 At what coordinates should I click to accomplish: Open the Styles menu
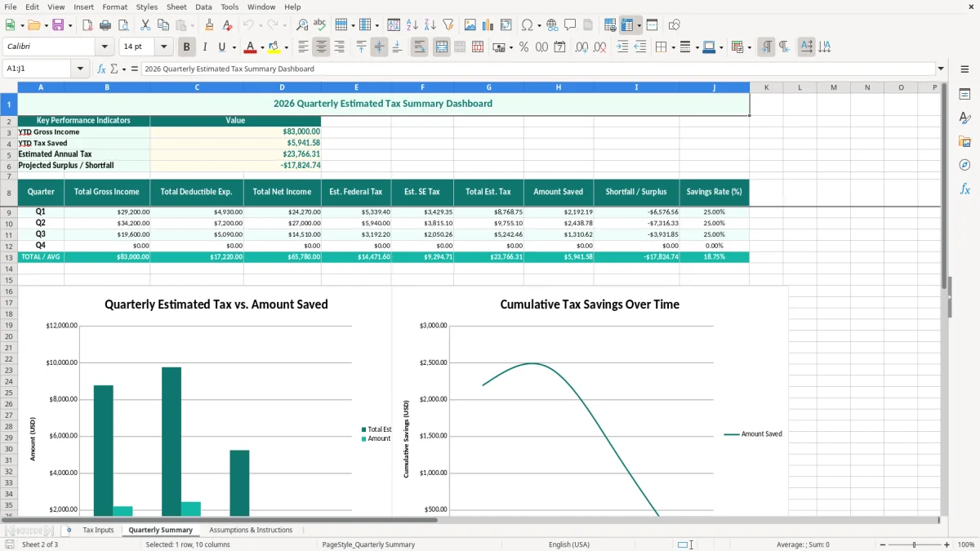click(x=147, y=7)
